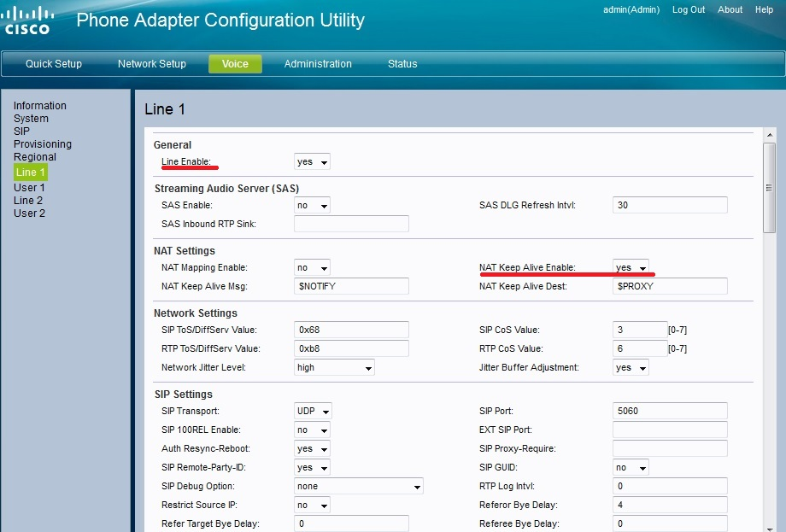Open the SIP 100REL Enable dropdown
This screenshot has width=786, height=532.
312,430
